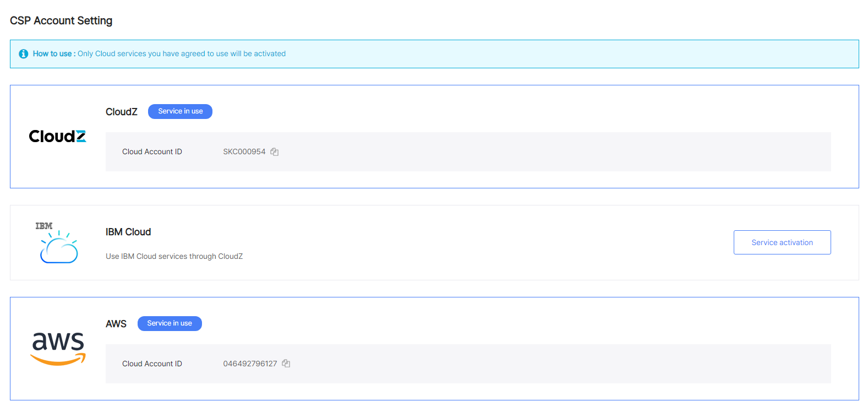Select the AWS Cloud Account ID label
This screenshot has height=412, width=868.
[152, 364]
